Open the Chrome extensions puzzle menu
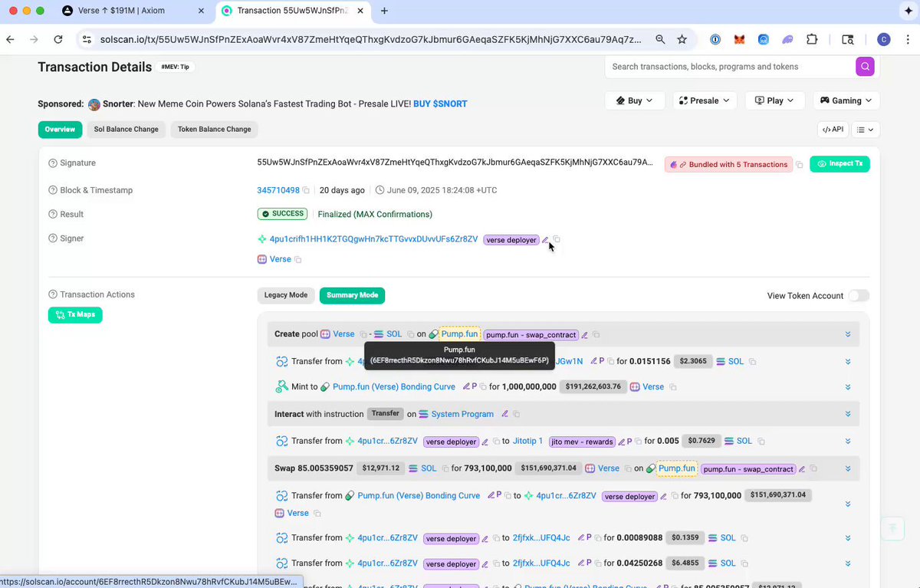This screenshot has width=920, height=588. click(x=813, y=39)
